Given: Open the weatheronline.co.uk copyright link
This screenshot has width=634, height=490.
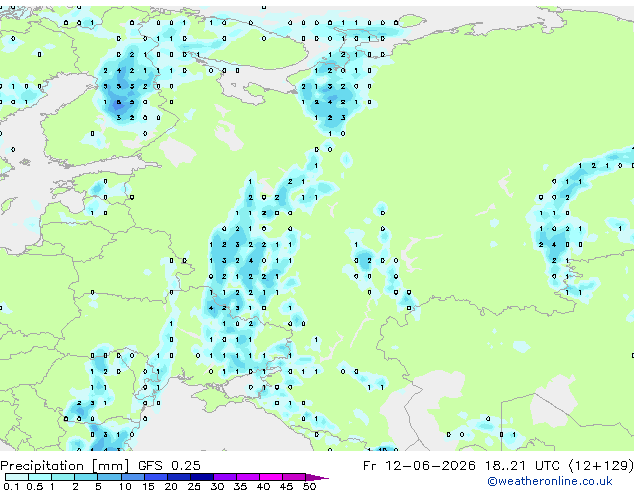Looking at the screenshot, I should (550, 481).
